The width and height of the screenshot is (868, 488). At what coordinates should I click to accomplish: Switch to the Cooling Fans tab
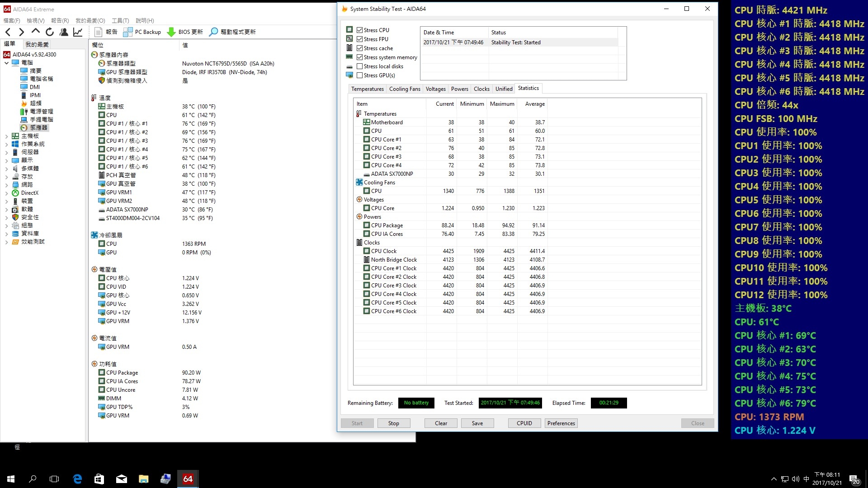[x=405, y=89]
